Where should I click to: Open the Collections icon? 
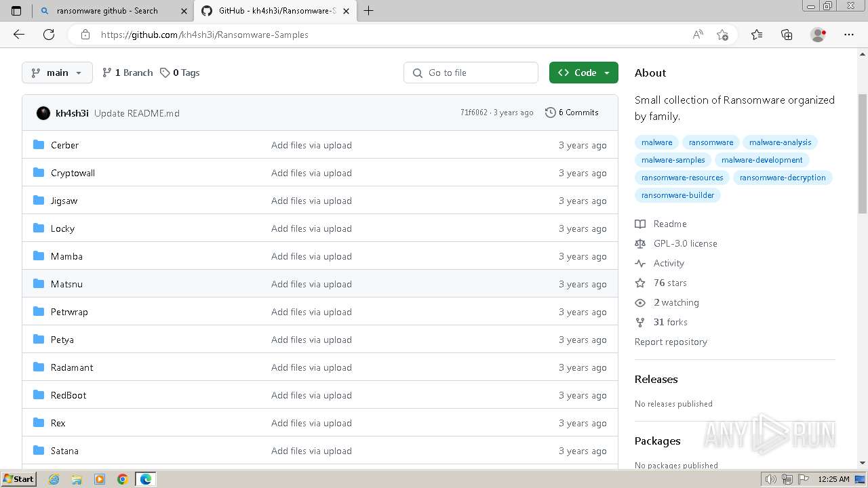coord(787,35)
